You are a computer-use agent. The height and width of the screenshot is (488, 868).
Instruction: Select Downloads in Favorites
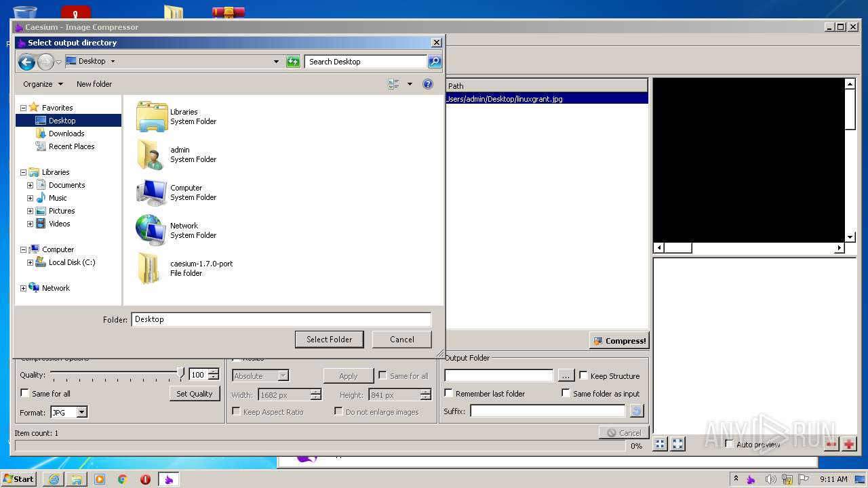(66, 134)
